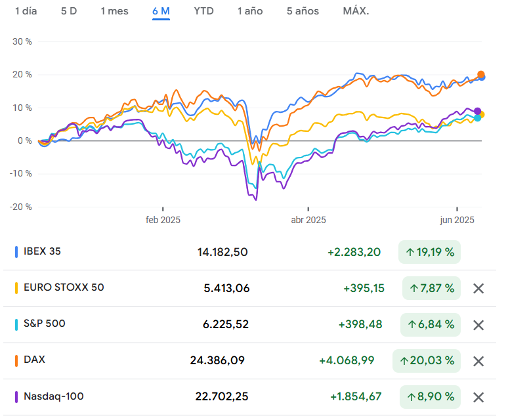The image size is (508, 420).
Task: Remove EURO STOXX 50 with its X icon
Action: pos(478,288)
